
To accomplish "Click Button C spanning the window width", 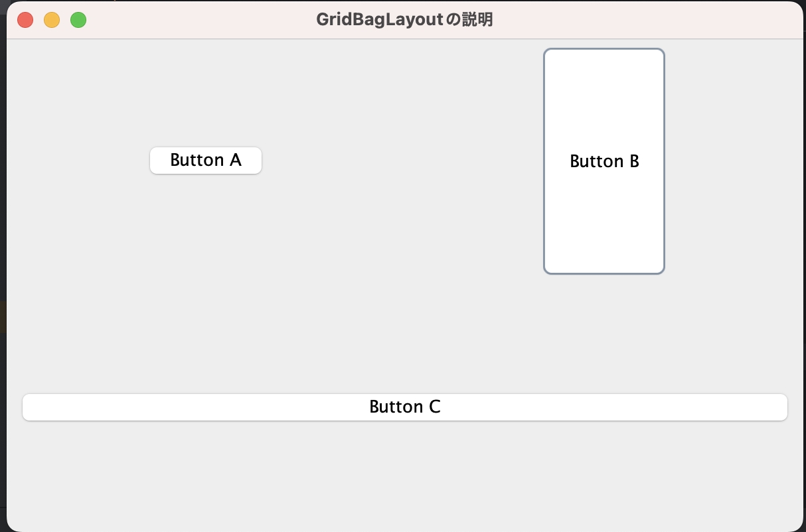I will point(405,407).
